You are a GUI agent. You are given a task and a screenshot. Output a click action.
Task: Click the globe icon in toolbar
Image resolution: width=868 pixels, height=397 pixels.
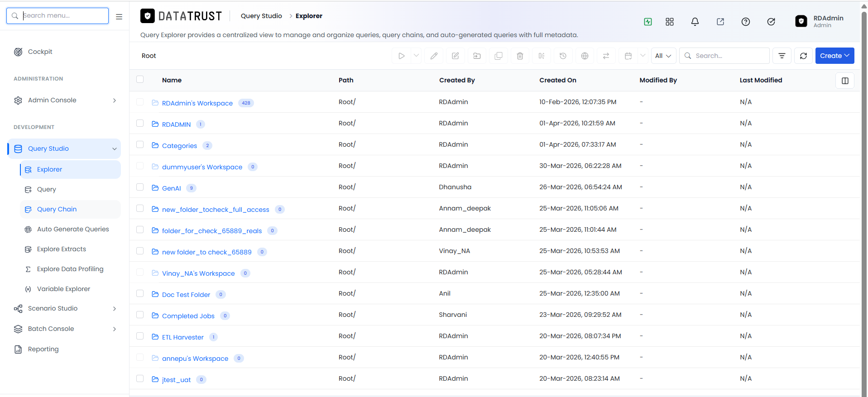[x=585, y=56]
